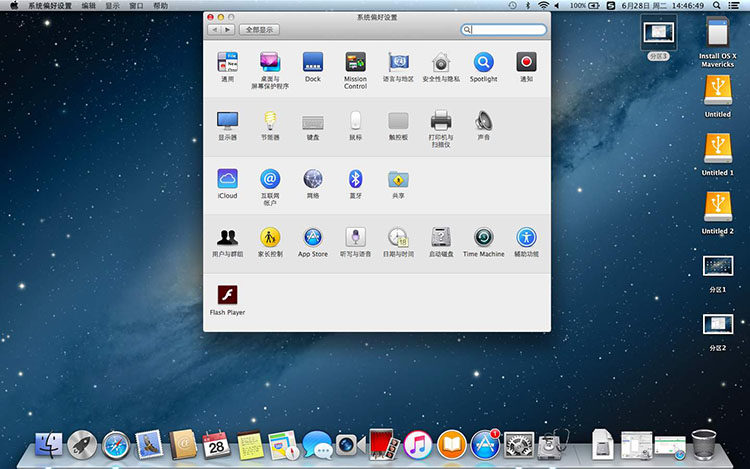
Task: Open the 编辑 (Edit) menu
Action: (x=88, y=6)
